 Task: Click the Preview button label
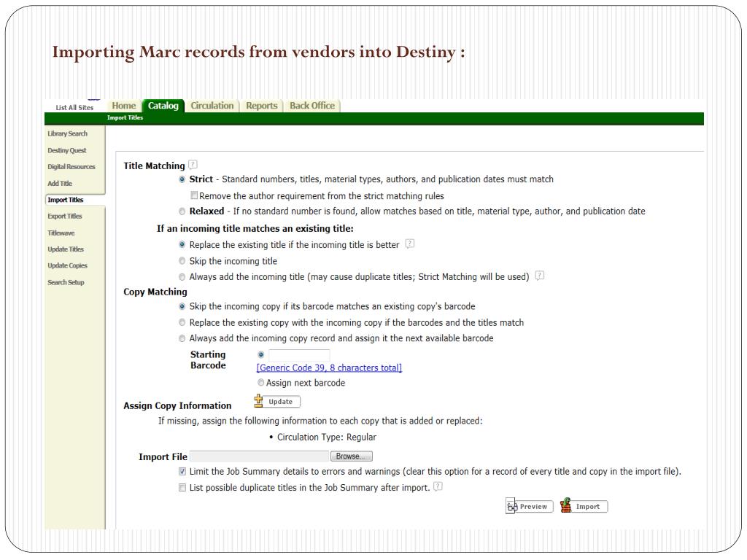click(x=533, y=507)
